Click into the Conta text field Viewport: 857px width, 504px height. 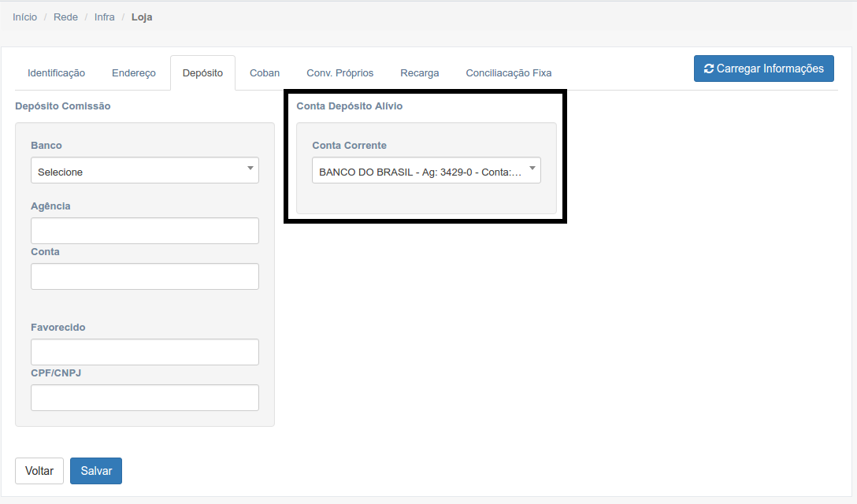tap(145, 276)
